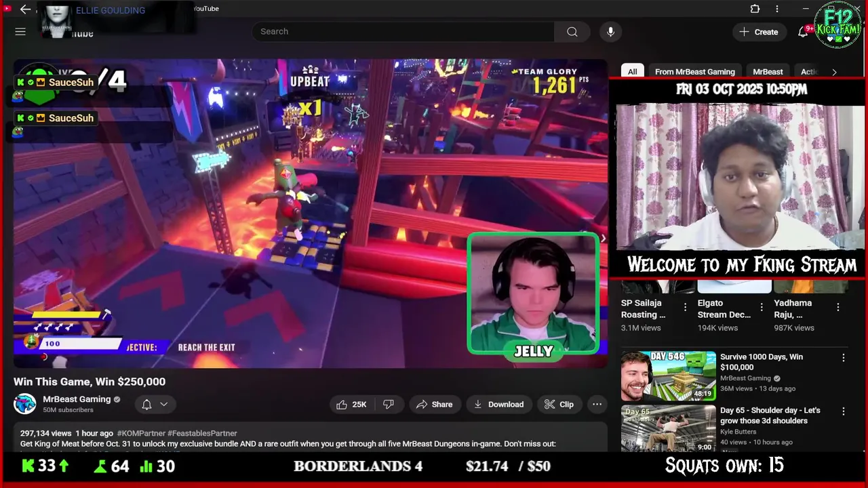Click the search magnifier button
Screen dimensions: 868x488
coord(572,32)
